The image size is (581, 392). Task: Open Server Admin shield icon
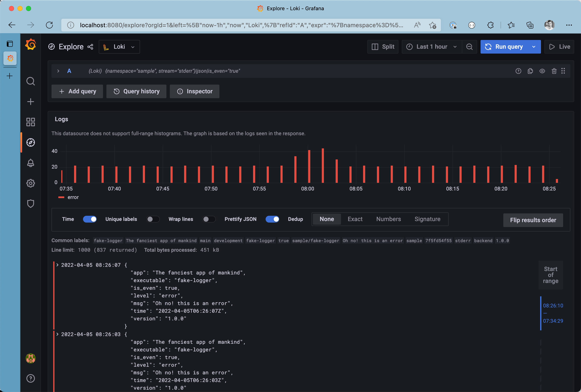coord(30,204)
